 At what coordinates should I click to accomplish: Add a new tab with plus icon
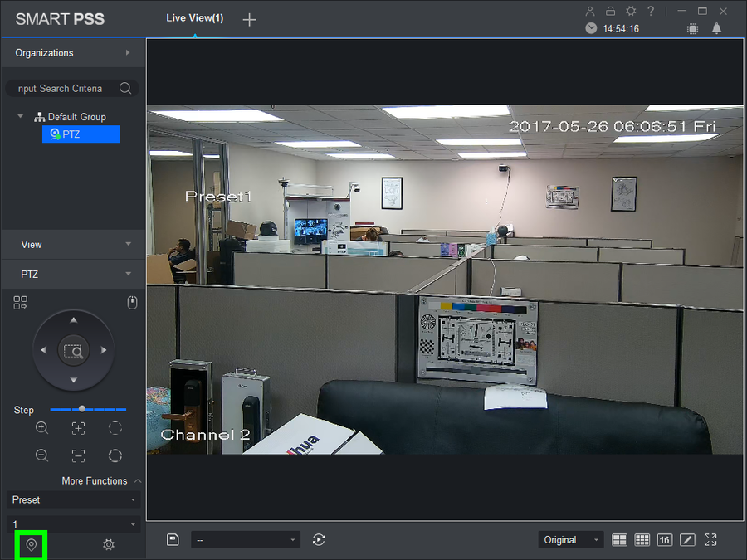click(249, 20)
